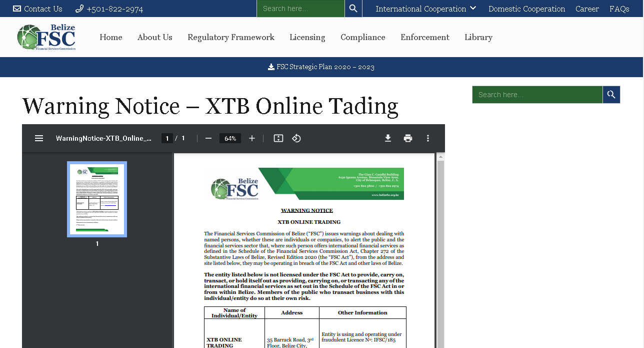Click the sidebar search input field
Screen dimensions: 644x348
[537, 95]
